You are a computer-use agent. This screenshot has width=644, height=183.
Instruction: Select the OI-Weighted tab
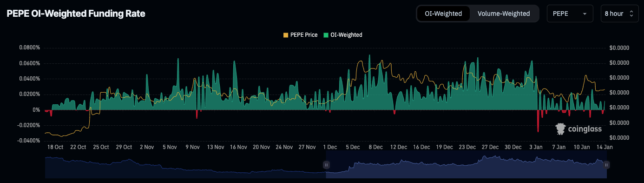coord(443,14)
